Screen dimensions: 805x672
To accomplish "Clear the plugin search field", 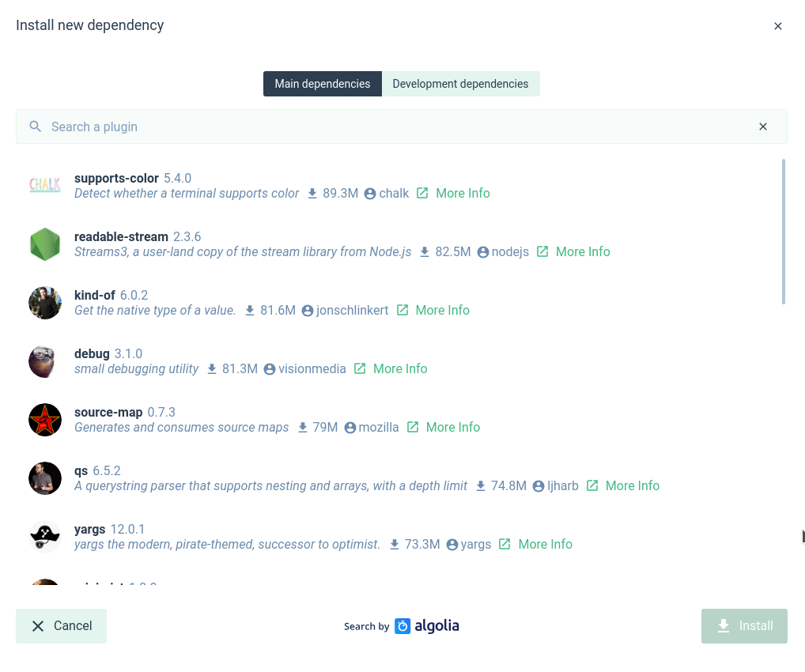I will (763, 126).
